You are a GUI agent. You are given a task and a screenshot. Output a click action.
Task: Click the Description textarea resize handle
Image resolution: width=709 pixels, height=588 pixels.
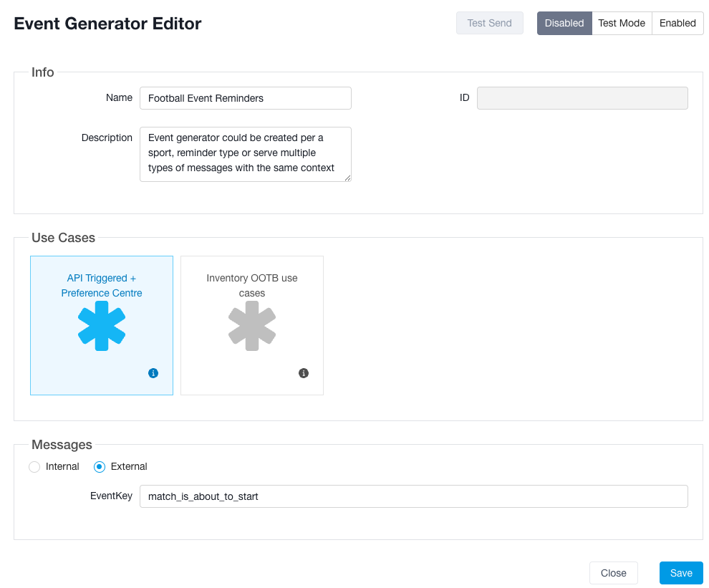[347, 178]
